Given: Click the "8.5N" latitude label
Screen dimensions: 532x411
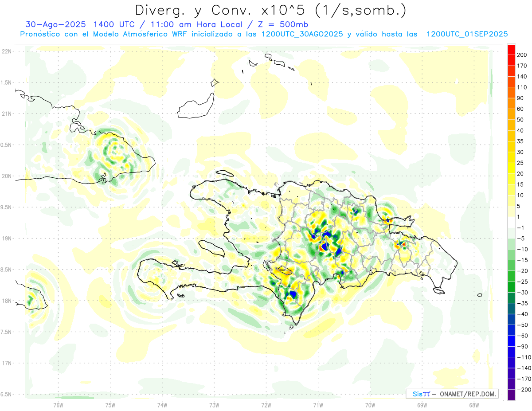Looking at the screenshot, I should click(6, 270).
